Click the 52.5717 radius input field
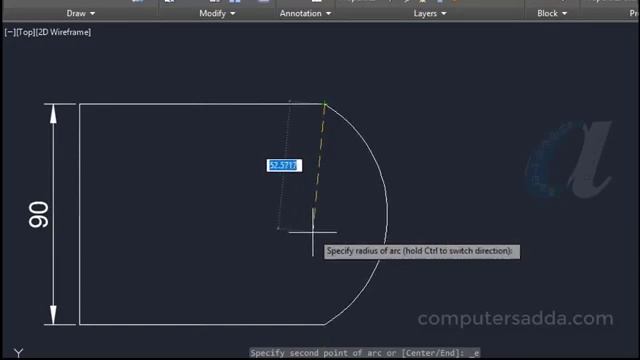Screen dimensions: 640x360 tap(284, 165)
